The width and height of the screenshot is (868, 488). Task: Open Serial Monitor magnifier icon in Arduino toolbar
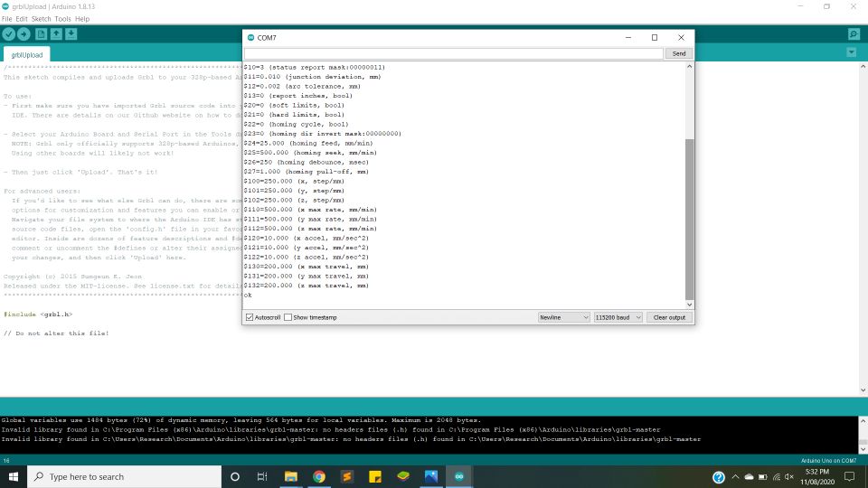point(854,34)
